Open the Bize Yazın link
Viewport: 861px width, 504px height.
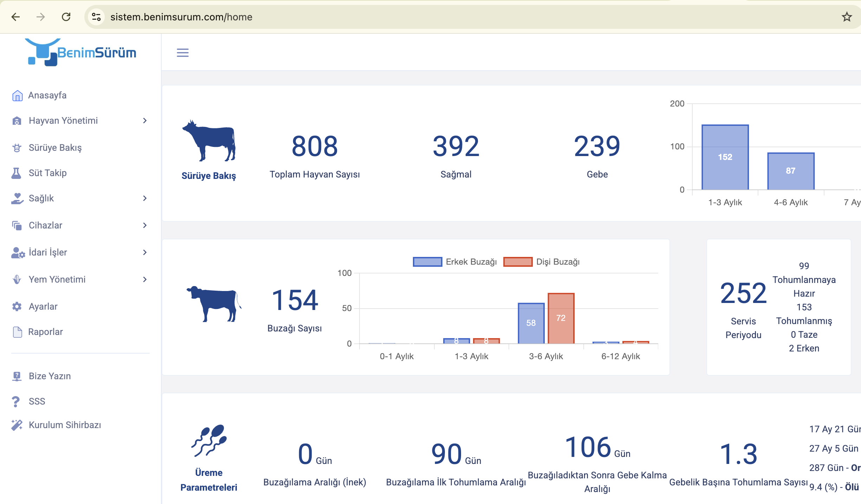[x=50, y=376]
